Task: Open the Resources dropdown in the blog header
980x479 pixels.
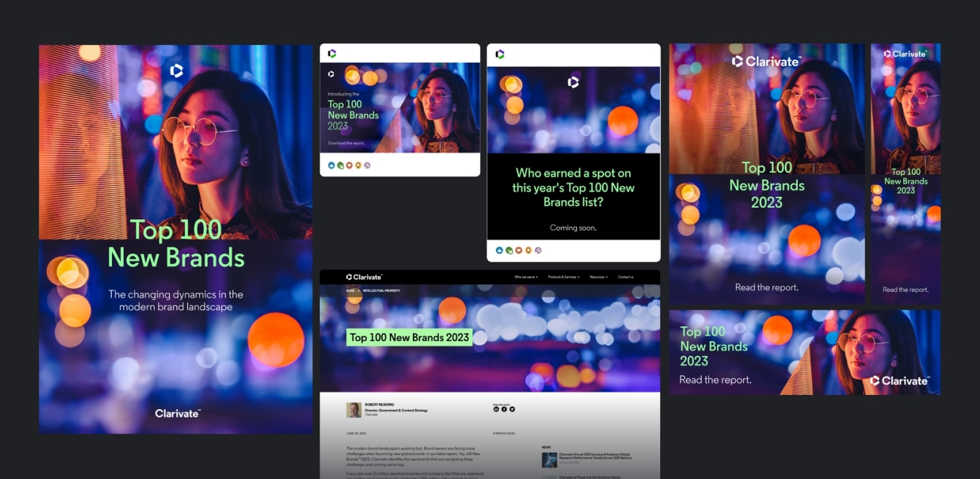Action: [x=598, y=277]
